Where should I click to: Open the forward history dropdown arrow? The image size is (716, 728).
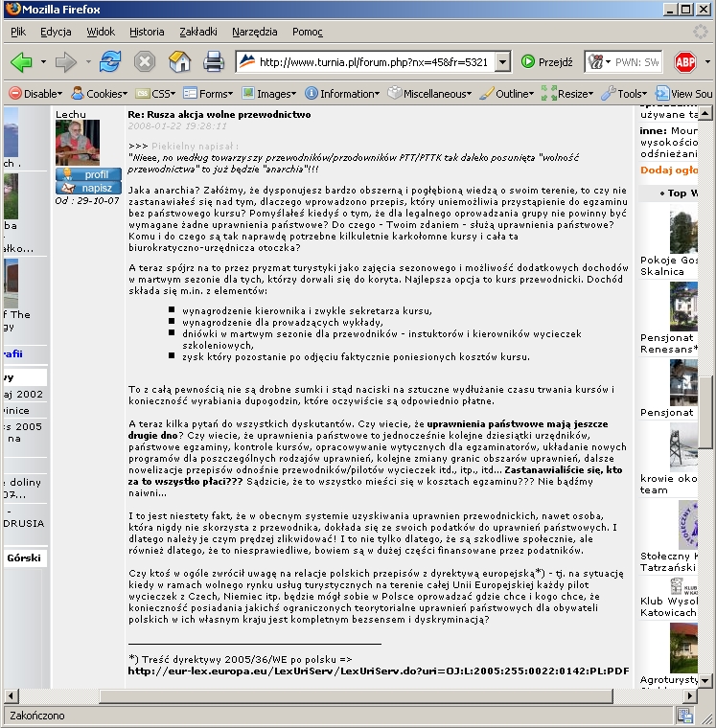click(88, 61)
